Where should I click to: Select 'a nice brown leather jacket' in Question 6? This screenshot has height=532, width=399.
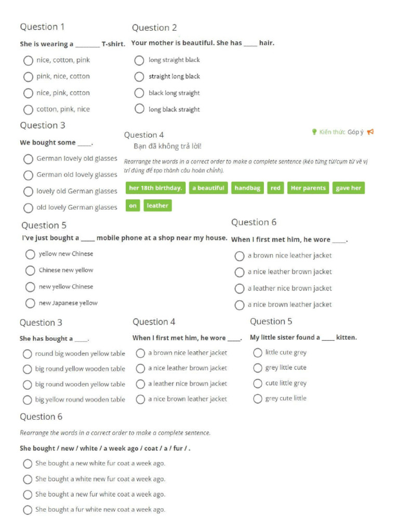point(240,305)
